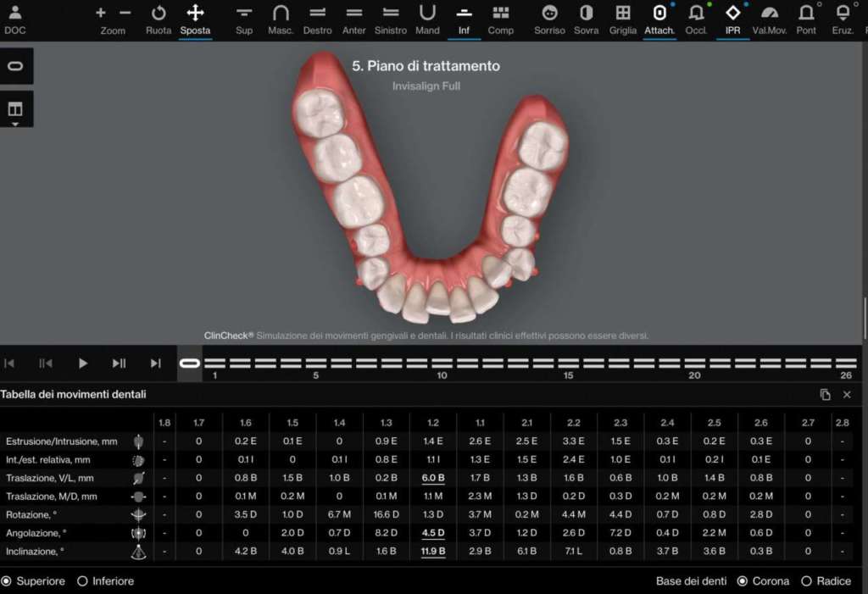Click the Zoom out minus icon
The height and width of the screenshot is (594, 868).
pos(125,13)
